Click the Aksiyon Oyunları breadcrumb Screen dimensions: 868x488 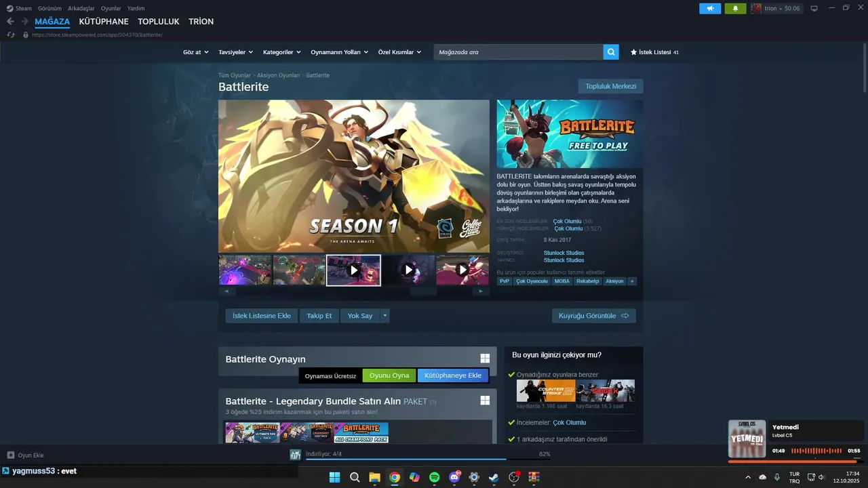[278, 75]
